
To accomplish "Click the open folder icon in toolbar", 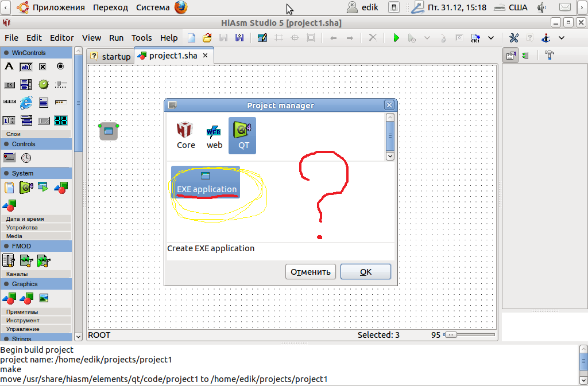I will [207, 38].
